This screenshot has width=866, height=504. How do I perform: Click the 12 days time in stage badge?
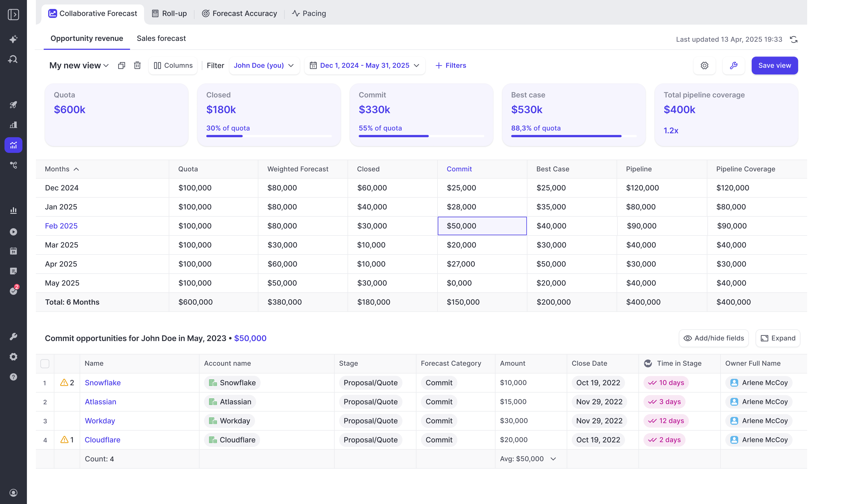pyautogui.click(x=666, y=421)
